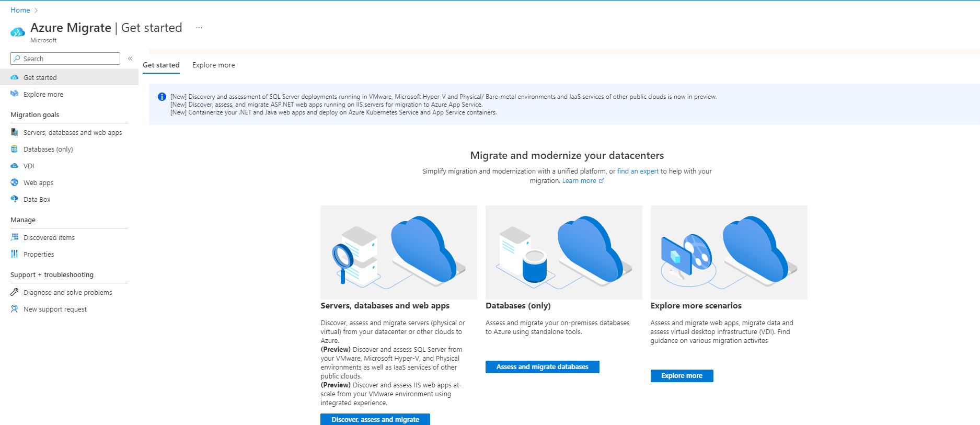
Task: Click the chevron after Home in the breadcrumb
Action: coord(36,10)
